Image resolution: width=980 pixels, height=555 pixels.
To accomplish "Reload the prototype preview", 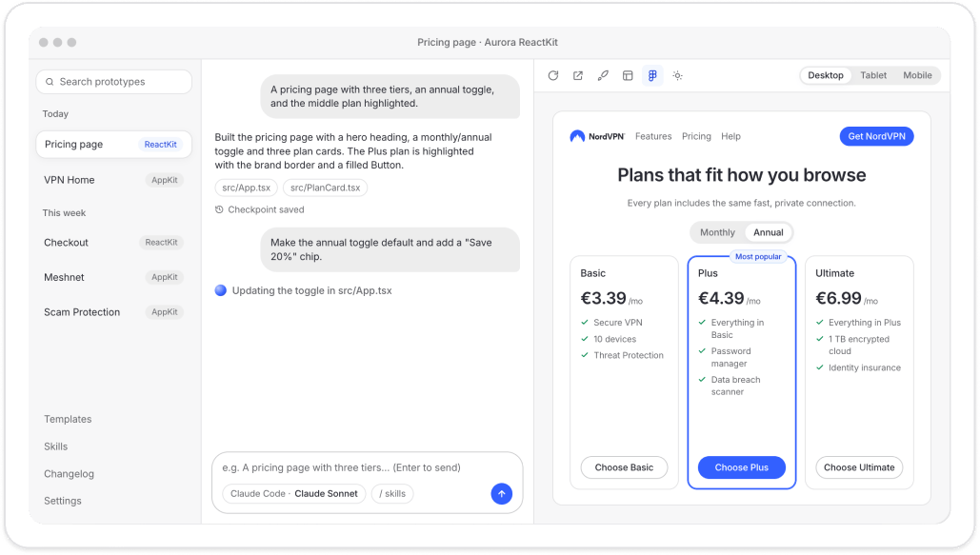I will pos(553,75).
